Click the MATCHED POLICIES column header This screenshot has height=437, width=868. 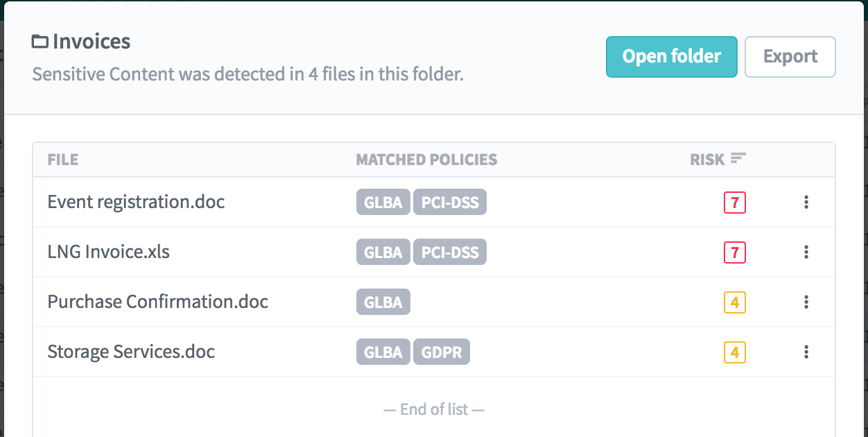[x=426, y=160]
